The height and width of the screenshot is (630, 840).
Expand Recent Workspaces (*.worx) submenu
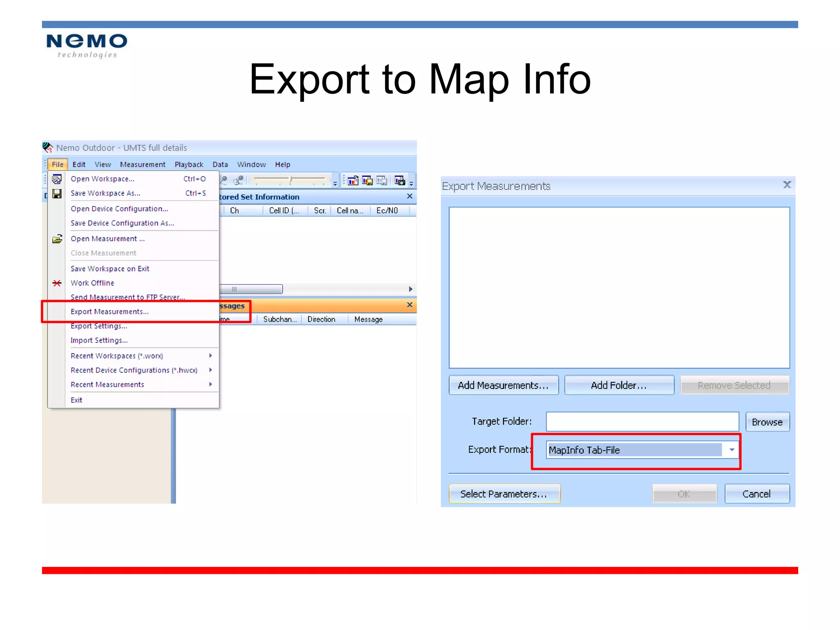click(x=210, y=356)
